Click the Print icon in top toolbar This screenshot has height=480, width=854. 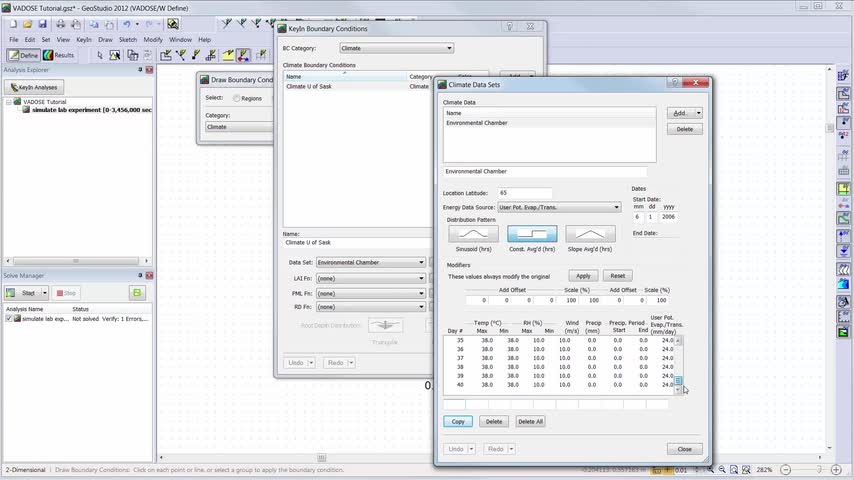click(x=61, y=24)
